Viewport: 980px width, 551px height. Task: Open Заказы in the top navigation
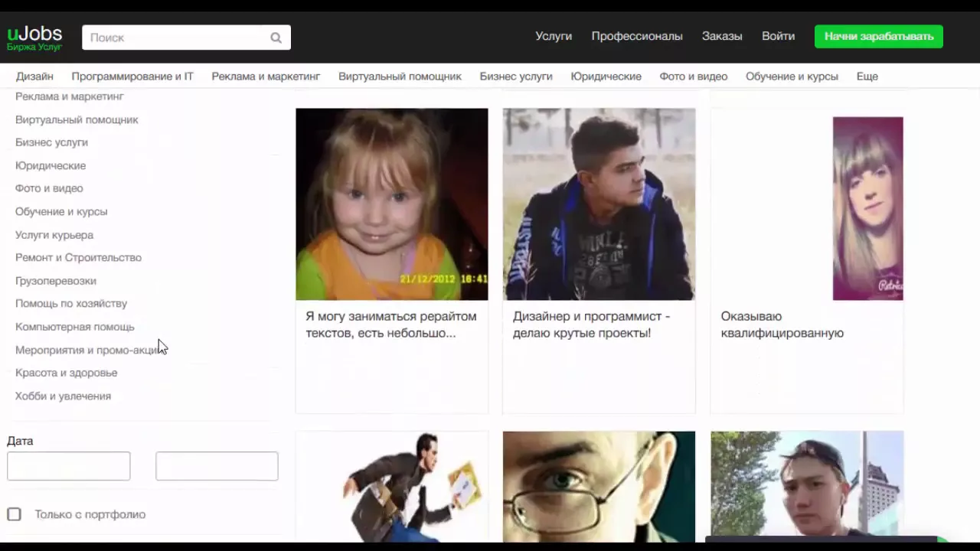pos(722,36)
